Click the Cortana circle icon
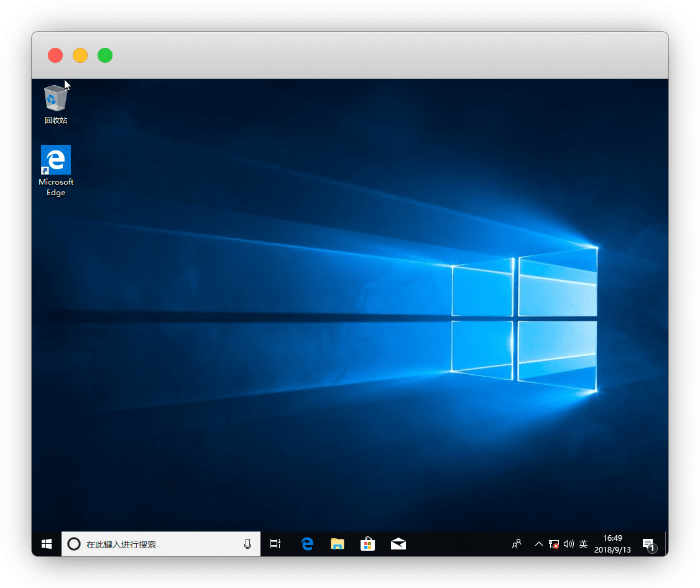Image resolution: width=700 pixels, height=588 pixels. tap(73, 544)
